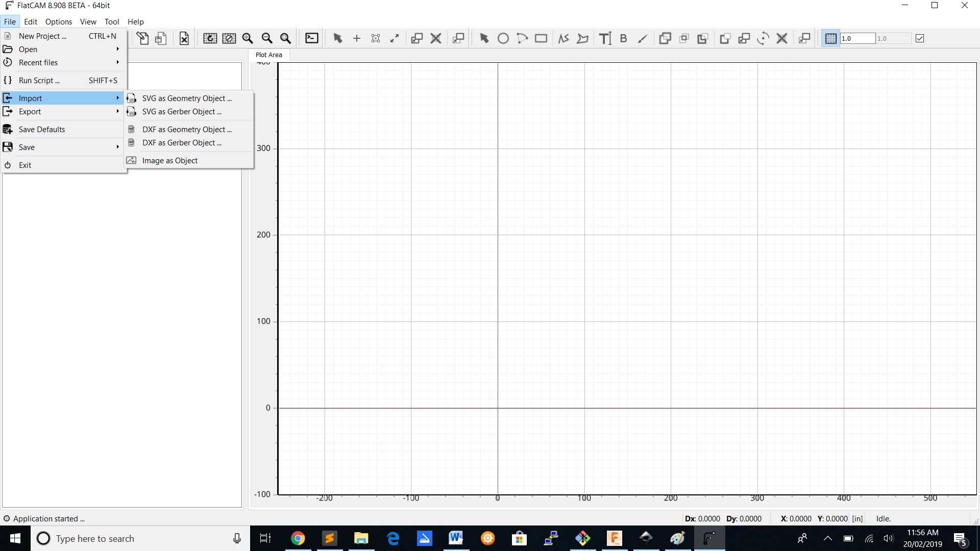Expand the Save submenu arrow

pyautogui.click(x=117, y=146)
